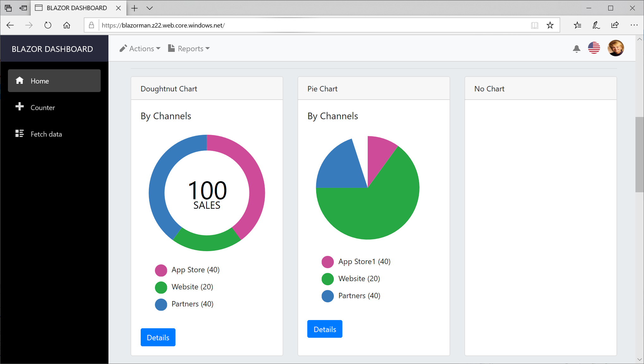
Task: Expand the Actions dropdown menu
Action: coord(139,49)
